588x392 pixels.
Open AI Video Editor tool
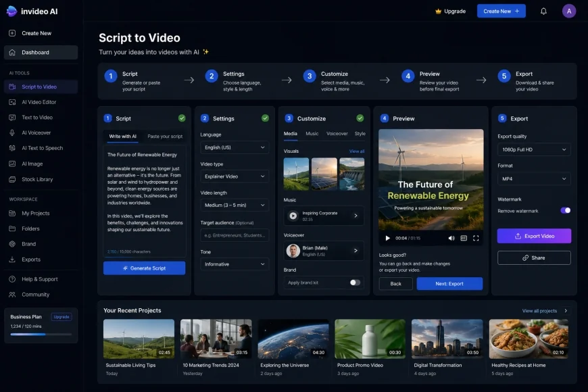tap(41, 102)
